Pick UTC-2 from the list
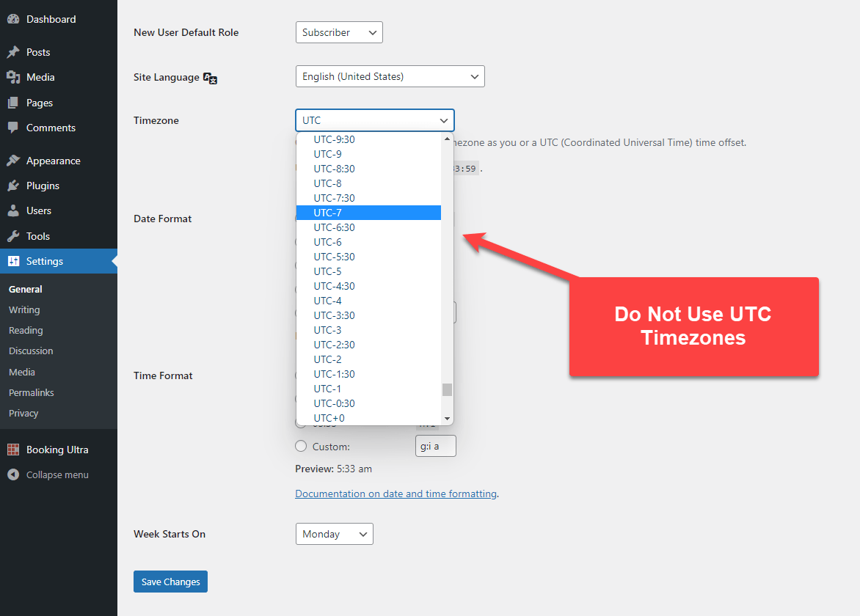 pyautogui.click(x=368, y=359)
